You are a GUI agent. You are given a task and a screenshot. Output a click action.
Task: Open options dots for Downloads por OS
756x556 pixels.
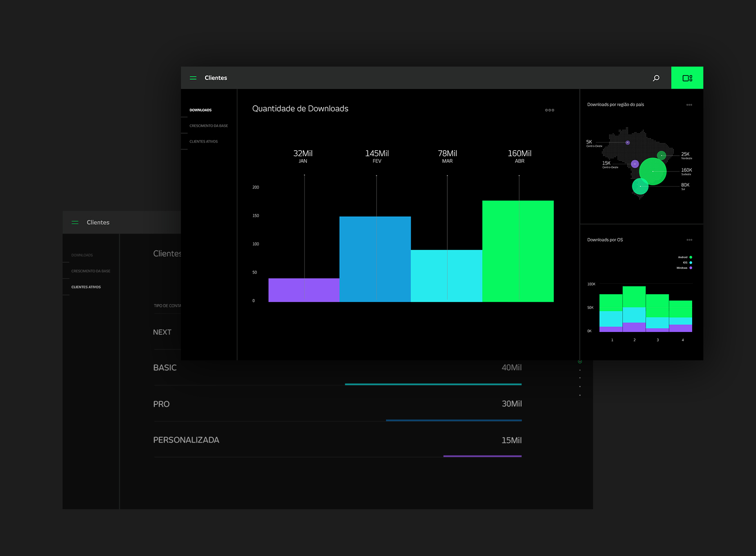pyautogui.click(x=689, y=240)
